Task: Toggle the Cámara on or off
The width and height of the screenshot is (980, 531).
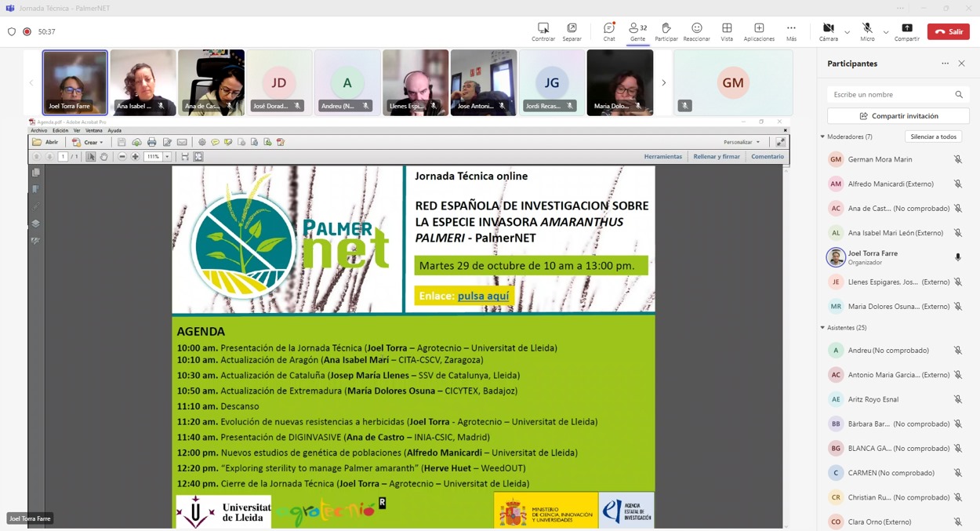Action: coord(828,31)
